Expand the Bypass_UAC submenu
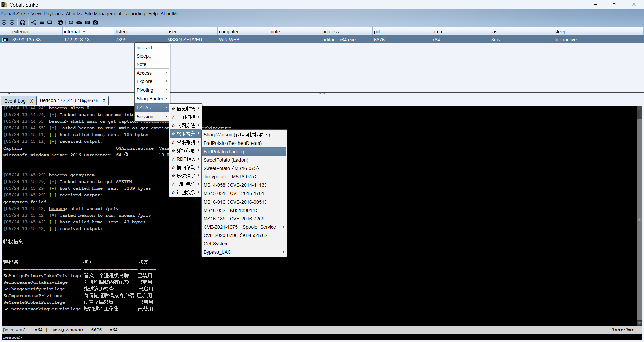Screen dimensions: 644x342 point(244,252)
